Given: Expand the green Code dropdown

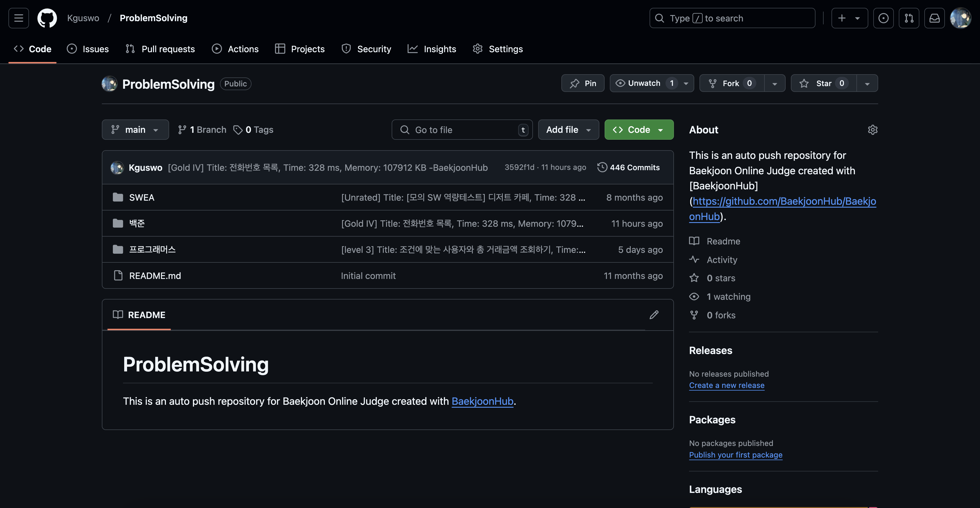Looking at the screenshot, I should [x=639, y=130].
